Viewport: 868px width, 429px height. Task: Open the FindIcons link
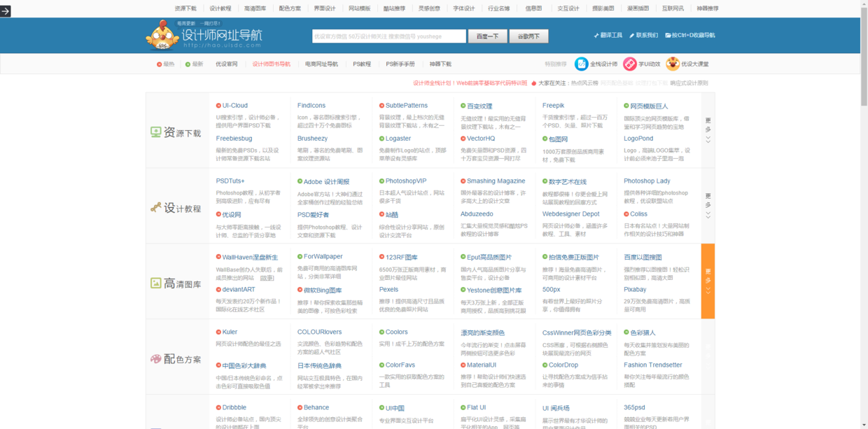pyautogui.click(x=311, y=106)
